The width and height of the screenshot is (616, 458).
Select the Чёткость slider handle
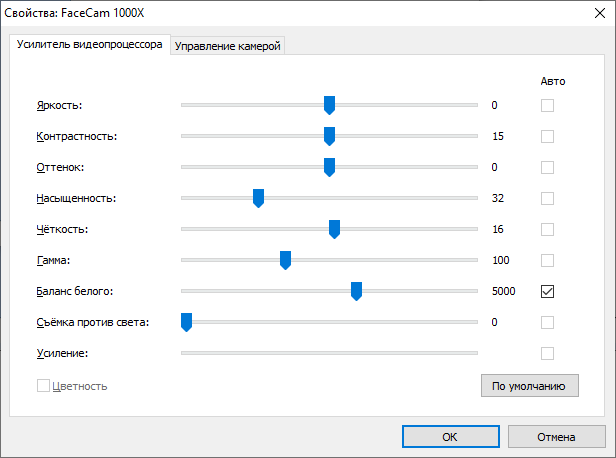(334, 230)
